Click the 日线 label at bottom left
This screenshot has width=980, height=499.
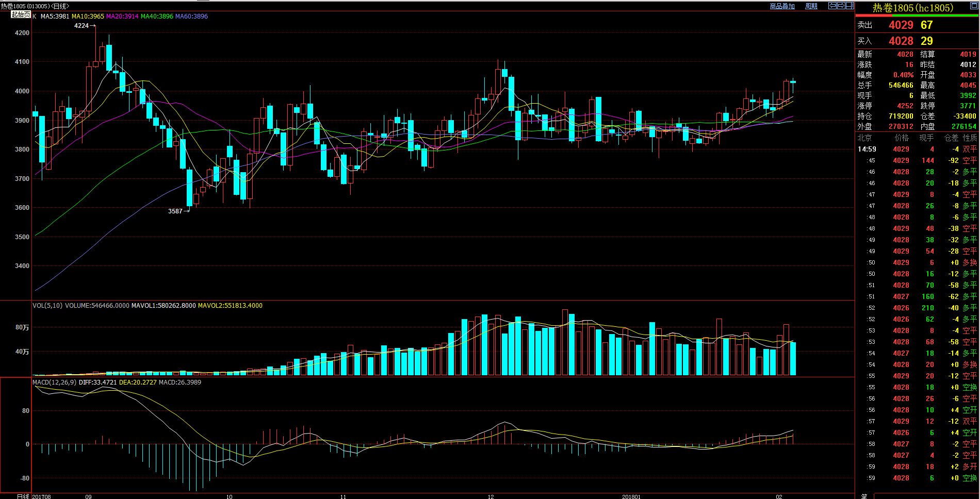point(23,496)
